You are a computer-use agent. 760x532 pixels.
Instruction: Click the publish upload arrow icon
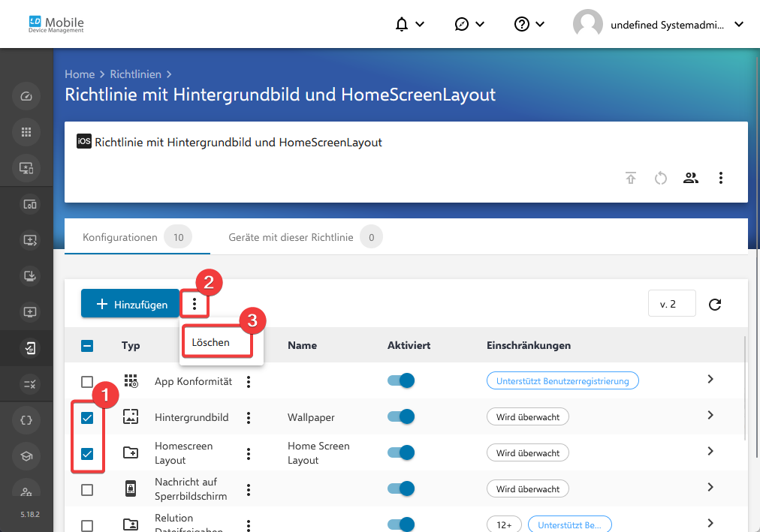pyautogui.click(x=631, y=178)
